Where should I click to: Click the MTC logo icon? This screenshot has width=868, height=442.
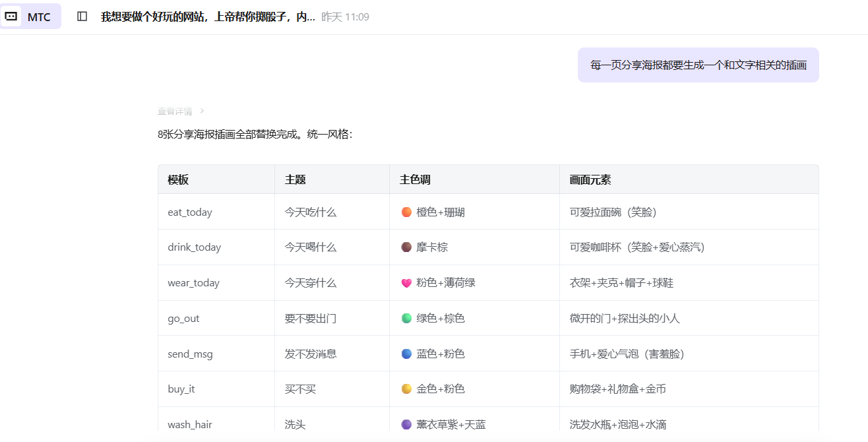click(x=11, y=16)
